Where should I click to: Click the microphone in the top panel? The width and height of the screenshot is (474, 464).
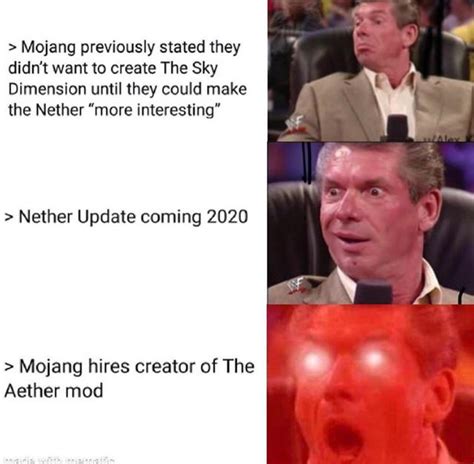pyautogui.click(x=398, y=127)
